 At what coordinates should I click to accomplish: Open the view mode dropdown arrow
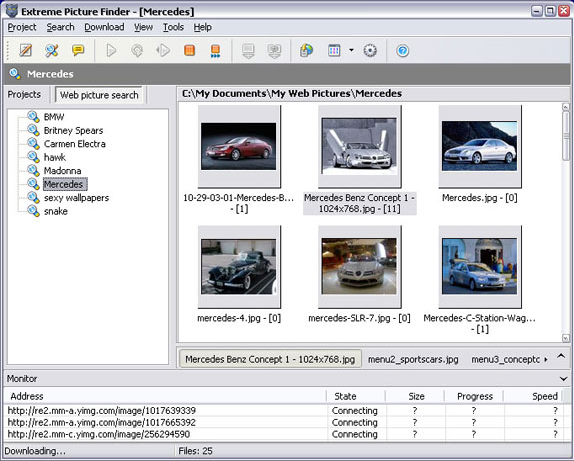(x=351, y=50)
